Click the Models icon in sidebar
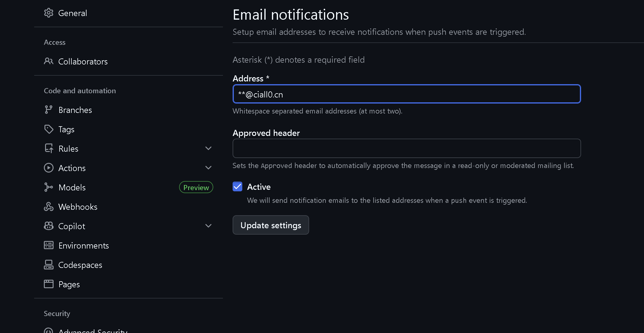The width and height of the screenshot is (644, 333). (48, 187)
